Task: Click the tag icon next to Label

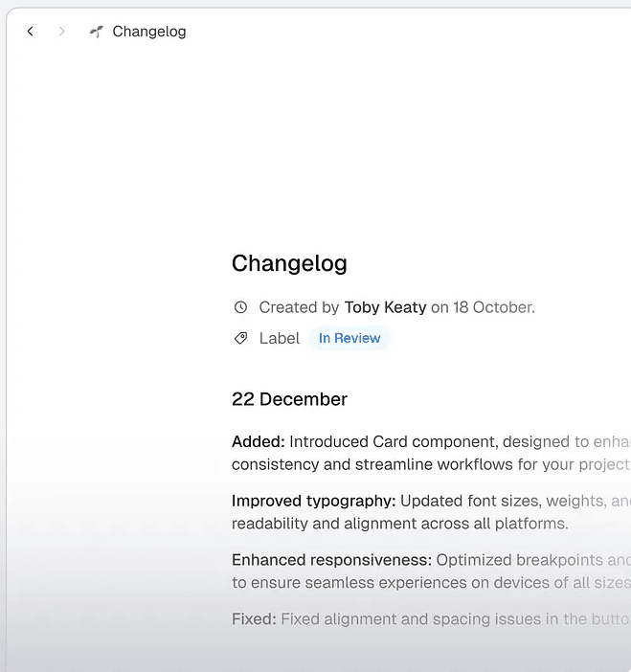Action: (240, 338)
